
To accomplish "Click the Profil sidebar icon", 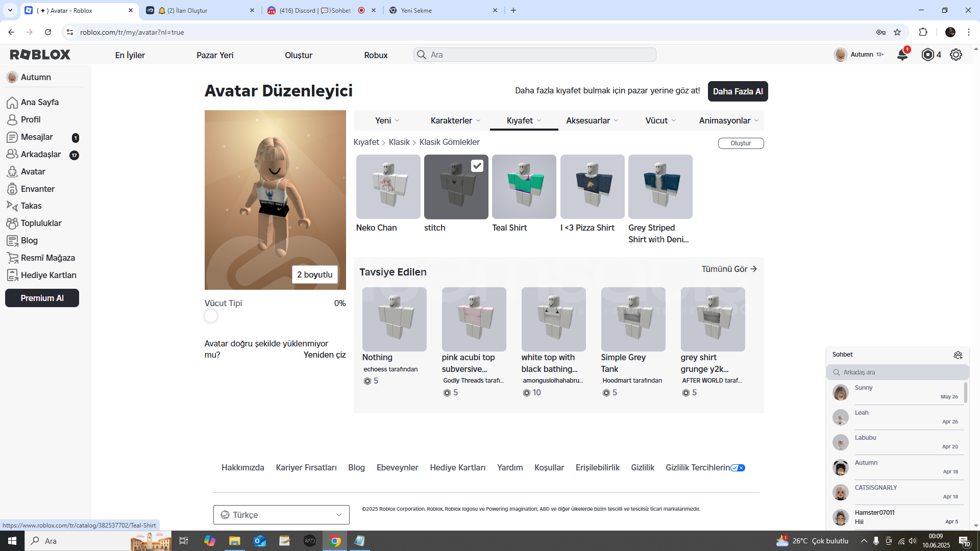I will (12, 120).
